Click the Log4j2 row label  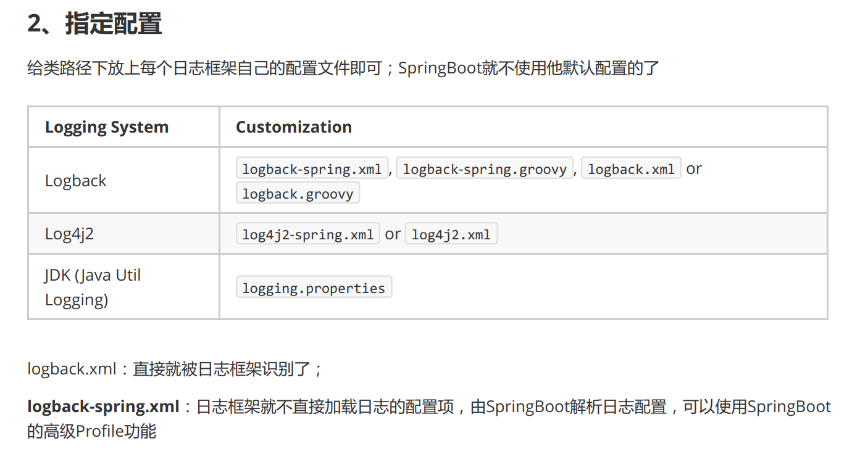coord(69,234)
